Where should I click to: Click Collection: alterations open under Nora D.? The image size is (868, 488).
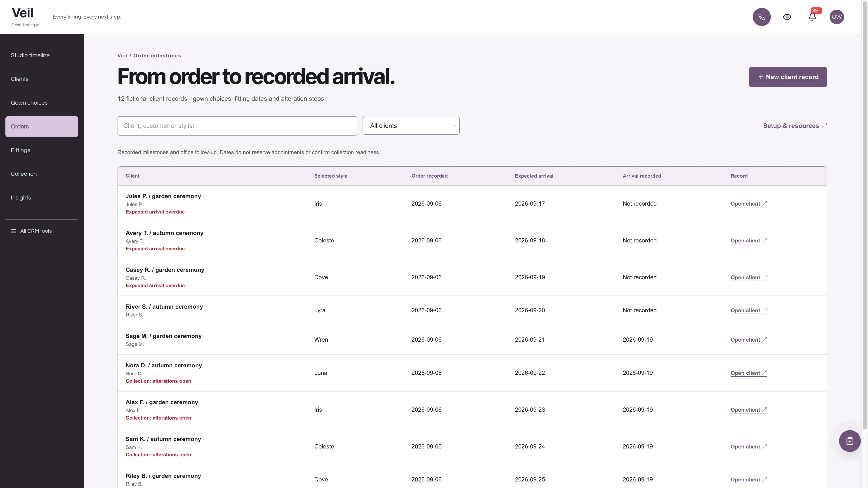(158, 381)
